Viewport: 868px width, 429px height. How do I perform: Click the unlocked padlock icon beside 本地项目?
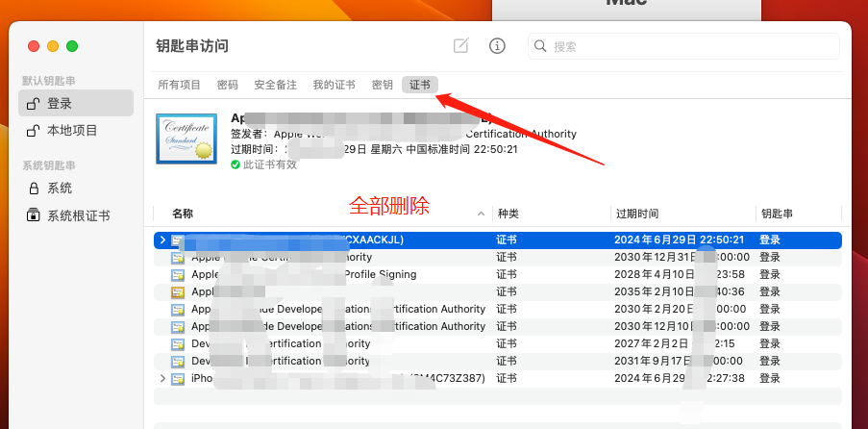[x=34, y=131]
